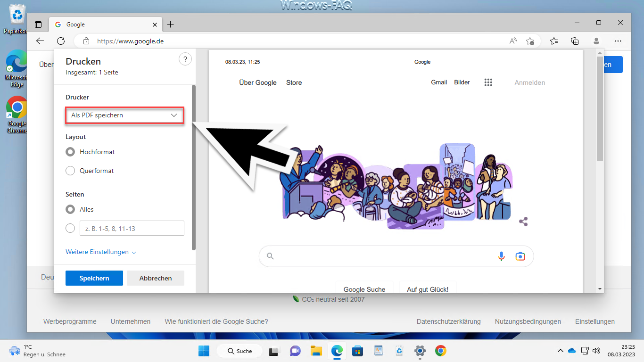Viewport: 644px width, 362px height.
Task: Click Speichern button
Action: click(x=94, y=278)
